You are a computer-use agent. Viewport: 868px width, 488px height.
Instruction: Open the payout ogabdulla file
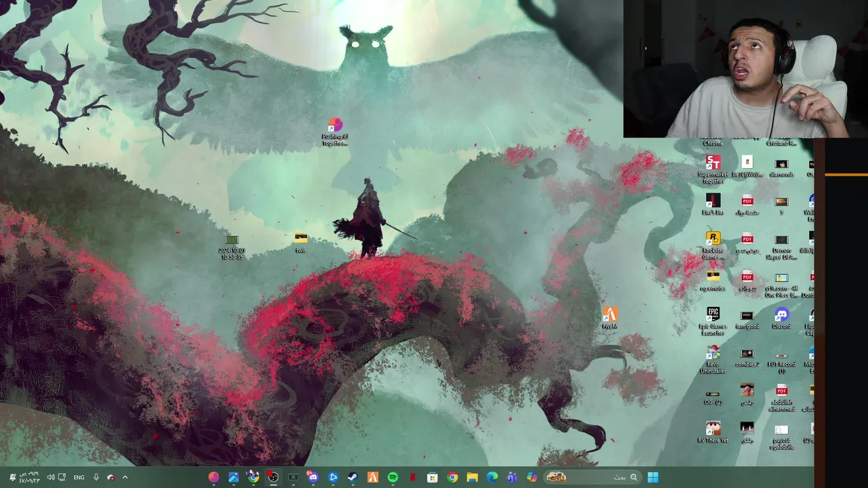[x=781, y=437]
